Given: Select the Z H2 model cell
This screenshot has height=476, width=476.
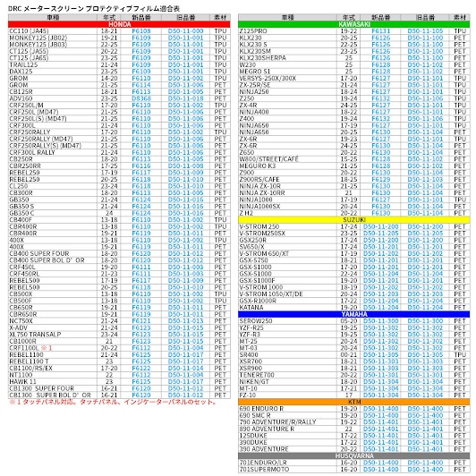Looking at the screenshot, I should pyautogui.click(x=287, y=213).
